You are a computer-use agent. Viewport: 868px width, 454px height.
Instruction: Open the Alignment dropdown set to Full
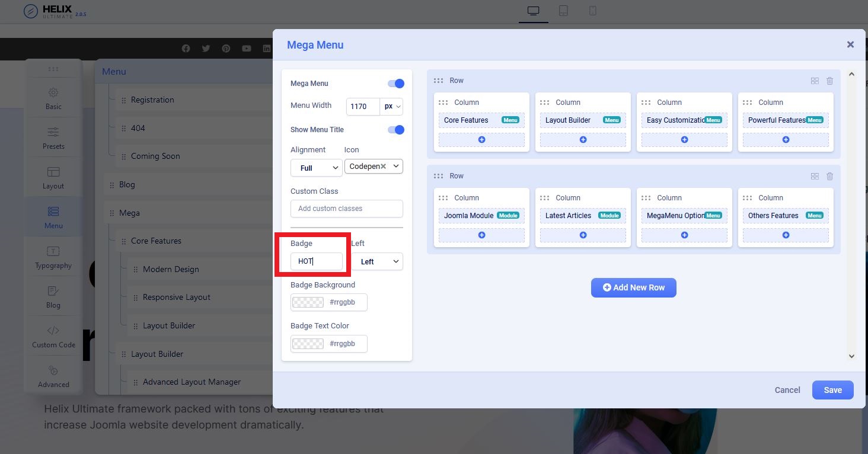point(316,168)
